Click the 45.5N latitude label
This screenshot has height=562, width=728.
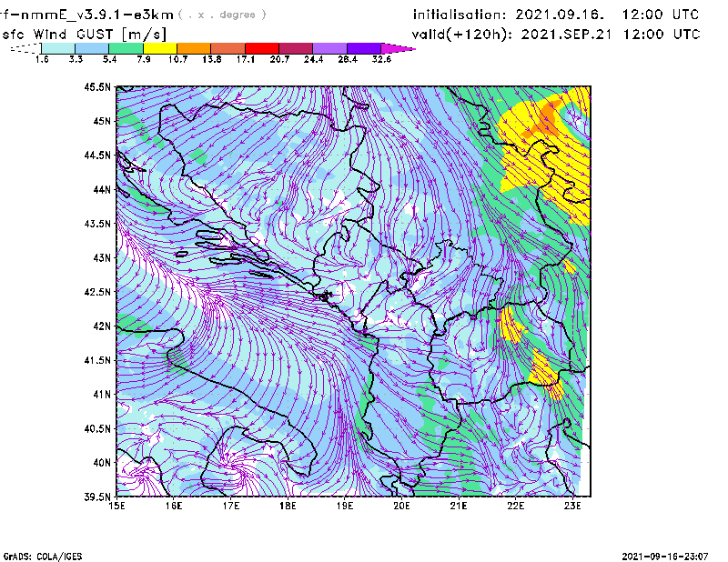97,86
